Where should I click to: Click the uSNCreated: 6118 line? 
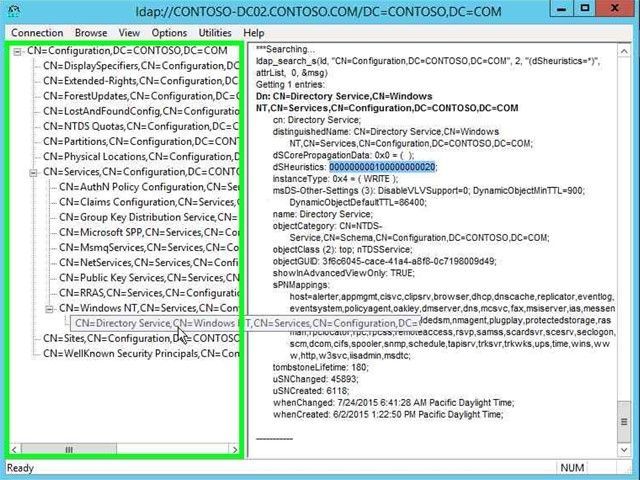coord(311,391)
